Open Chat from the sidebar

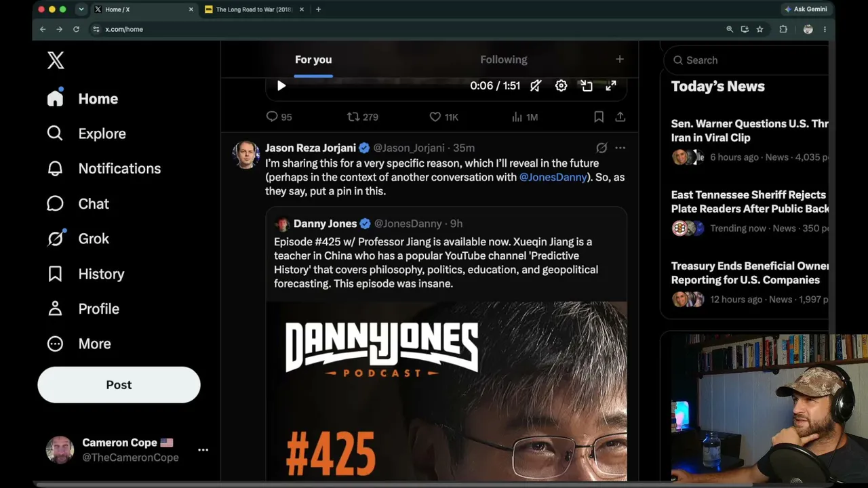pos(77,204)
